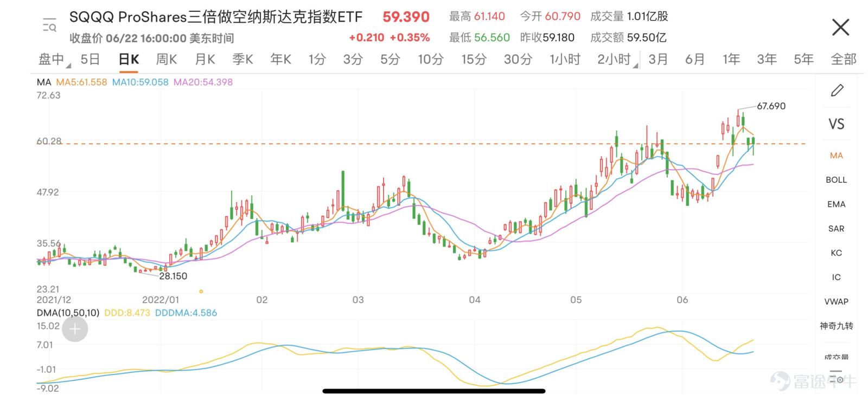Enable the KC indicator
This screenshot has width=868, height=401.
click(x=837, y=253)
